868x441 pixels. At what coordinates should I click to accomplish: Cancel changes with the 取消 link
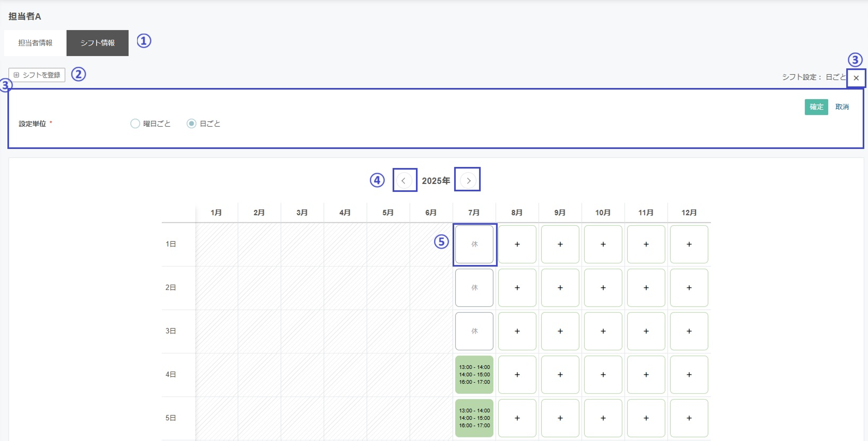click(x=842, y=107)
